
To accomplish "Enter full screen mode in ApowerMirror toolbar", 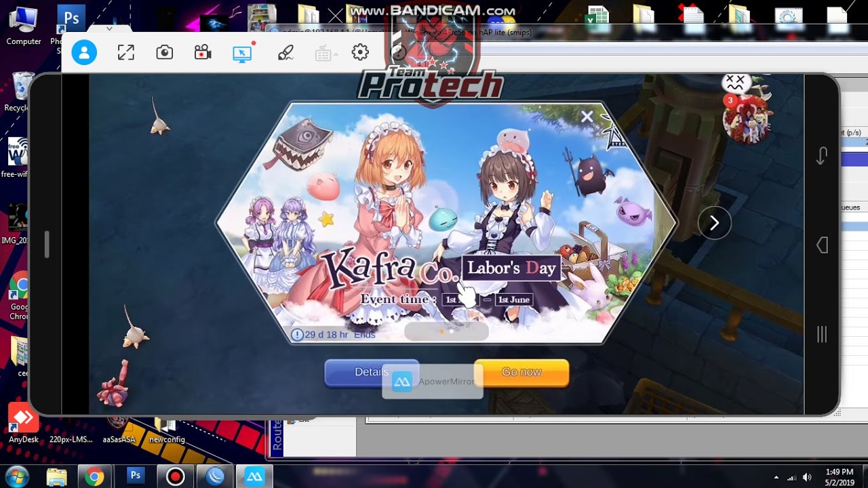I will point(125,52).
